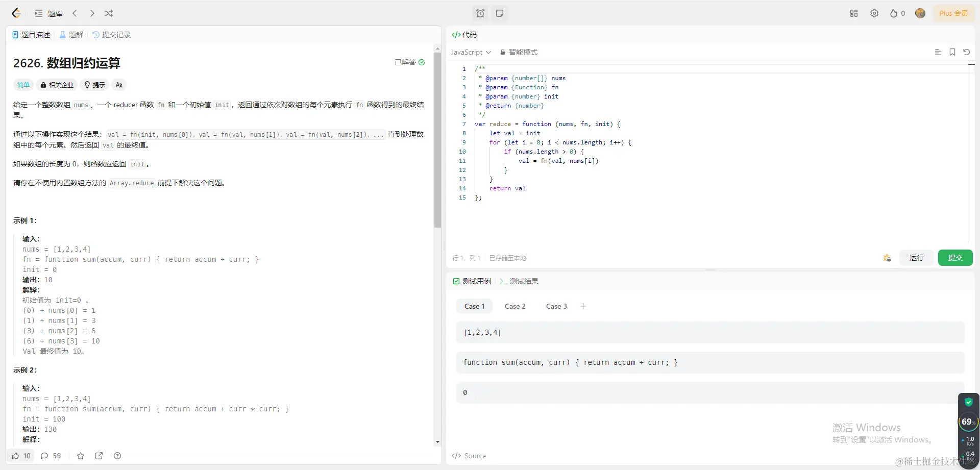980x470 pixels.
Task: Click the Array.reduce inline code text
Action: tap(132, 183)
